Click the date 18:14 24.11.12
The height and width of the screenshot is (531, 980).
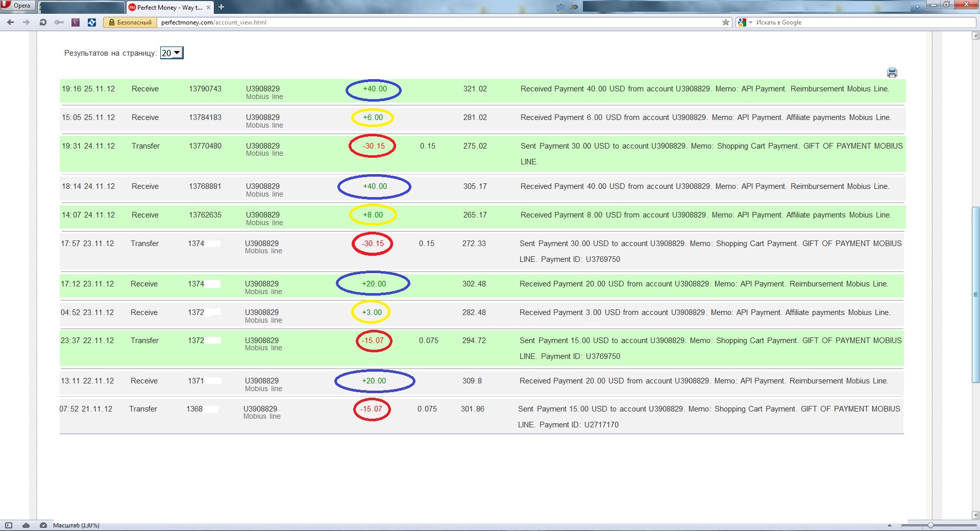pos(88,186)
